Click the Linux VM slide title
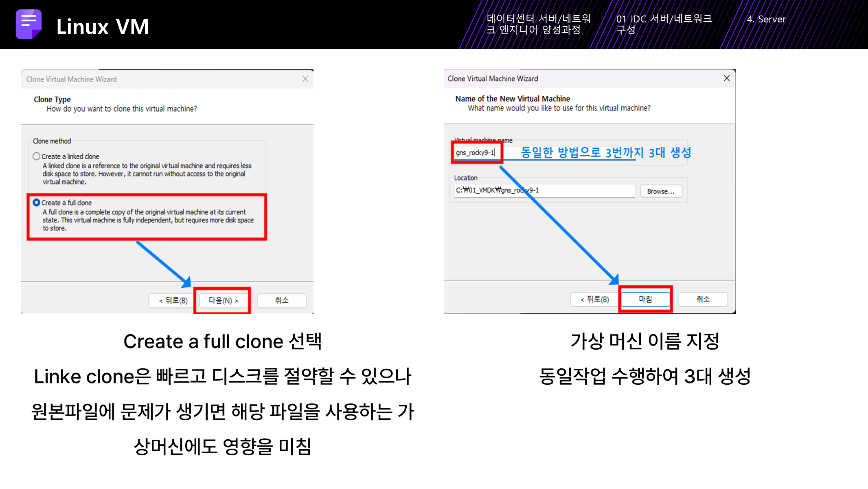The width and height of the screenshot is (868, 489). tap(103, 27)
